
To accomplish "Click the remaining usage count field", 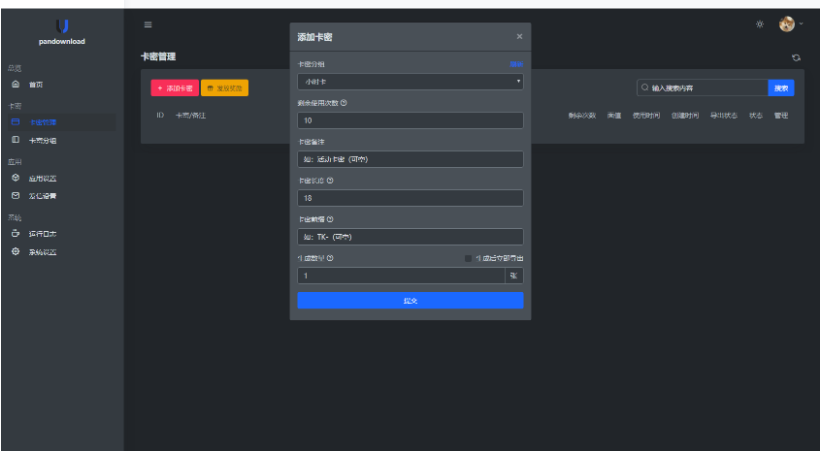I will (410, 121).
